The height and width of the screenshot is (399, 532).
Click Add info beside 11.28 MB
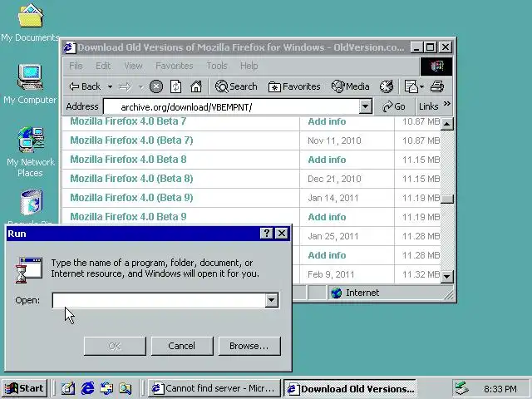327,255
